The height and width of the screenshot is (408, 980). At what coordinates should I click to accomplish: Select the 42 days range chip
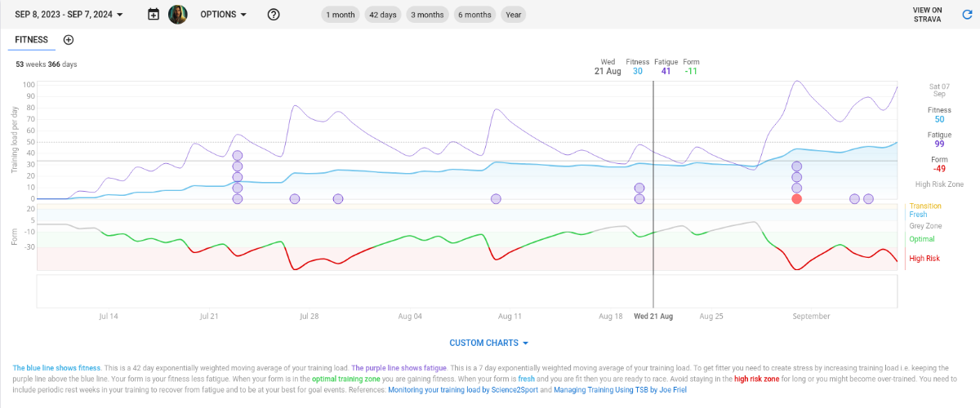tap(384, 15)
